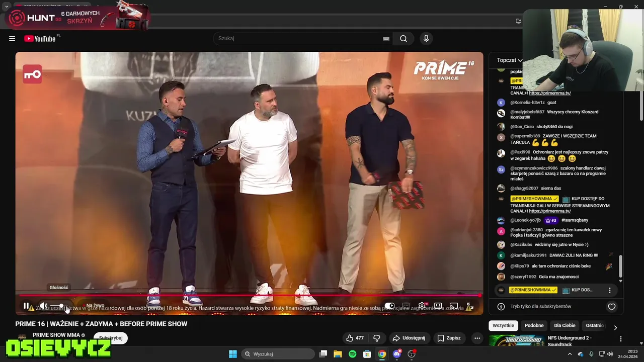Open the YouTube hamburger guide menu
This screenshot has height=362, width=644.
(x=12, y=39)
